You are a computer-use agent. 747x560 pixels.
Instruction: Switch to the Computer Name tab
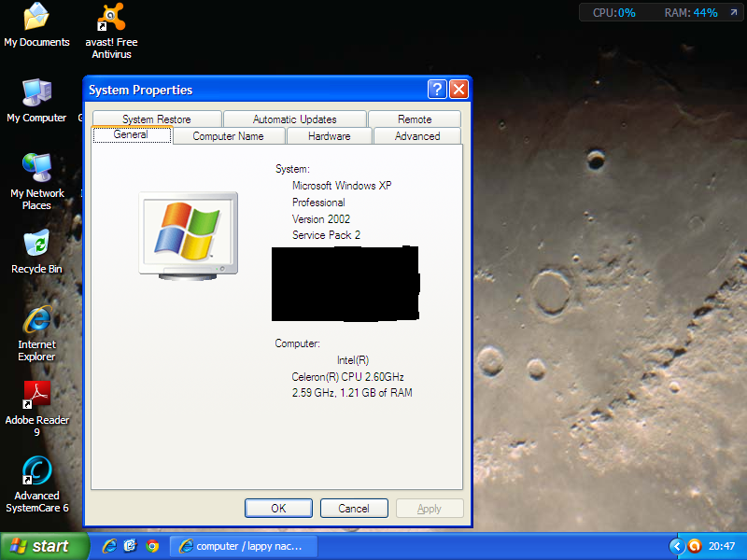[228, 136]
